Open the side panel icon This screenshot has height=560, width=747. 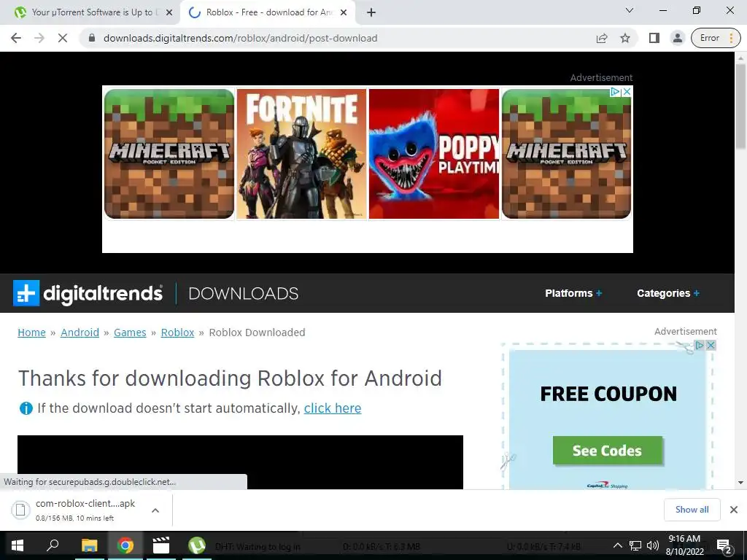[x=654, y=38]
